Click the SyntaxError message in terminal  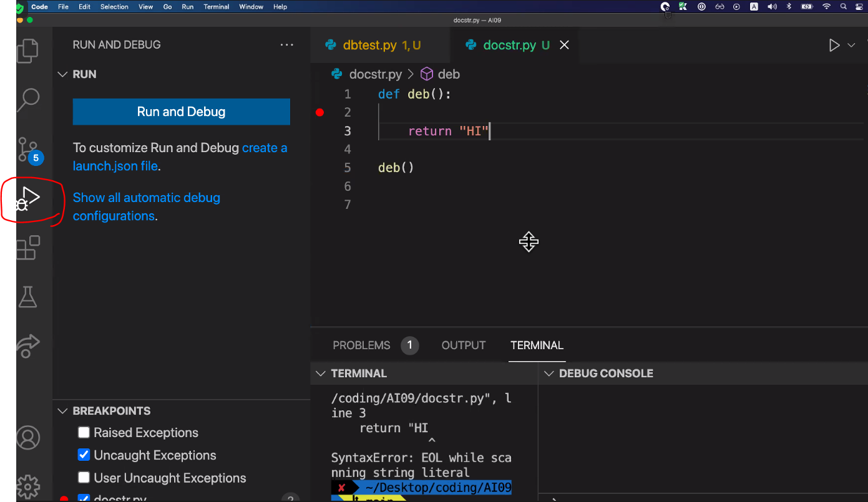pos(421,465)
